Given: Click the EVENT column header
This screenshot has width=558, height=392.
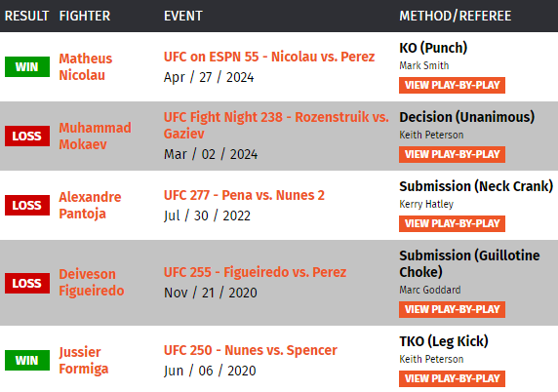Looking at the screenshot, I should click(x=183, y=16).
